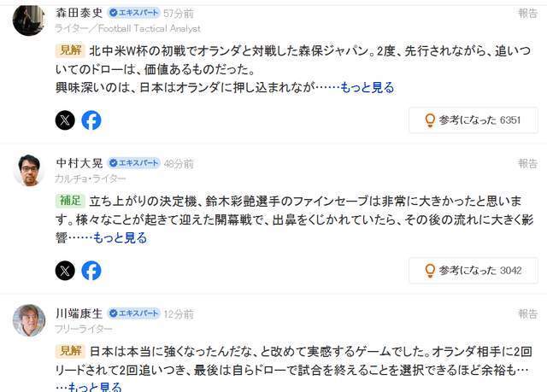This screenshot has width=547, height=392.
Task: Mark 中村大晃's comment helpful (3042)
Action: (473, 271)
